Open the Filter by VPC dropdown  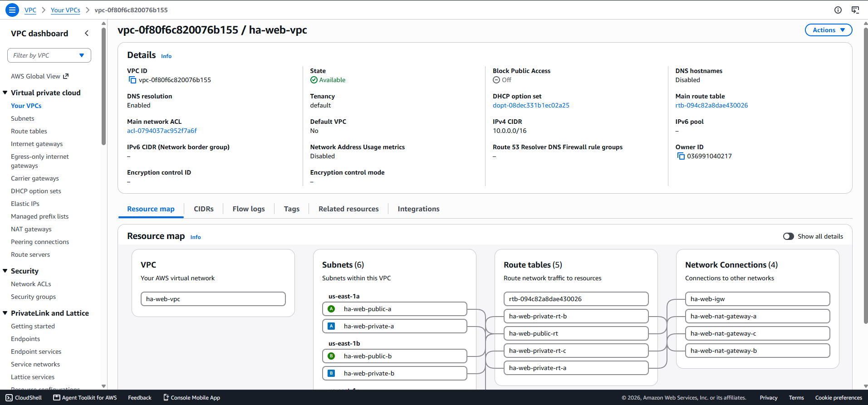[49, 55]
